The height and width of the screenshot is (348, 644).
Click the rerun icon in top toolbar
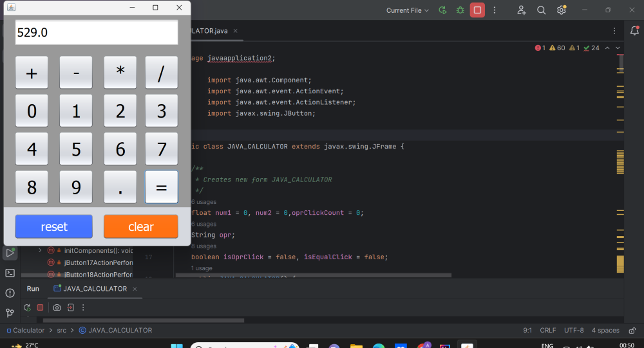pos(443,10)
